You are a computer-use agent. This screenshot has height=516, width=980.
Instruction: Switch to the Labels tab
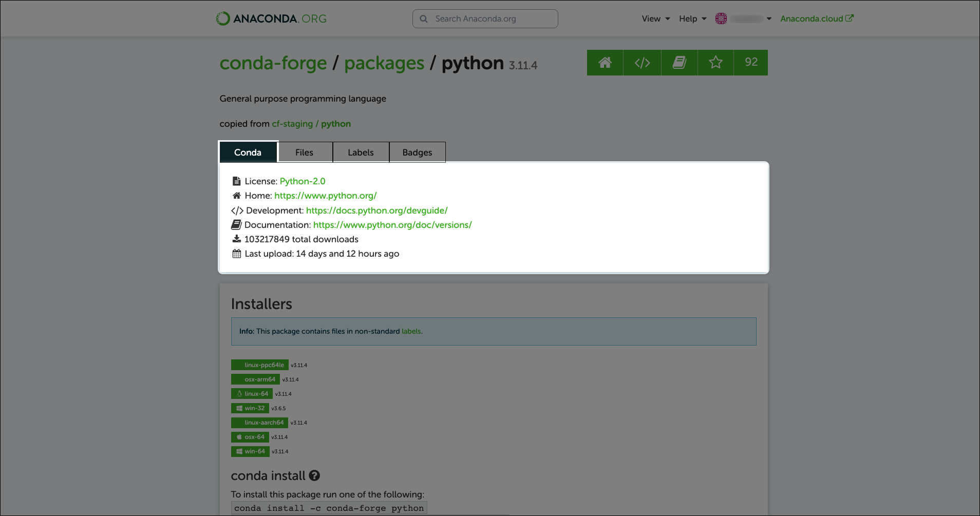[361, 152]
